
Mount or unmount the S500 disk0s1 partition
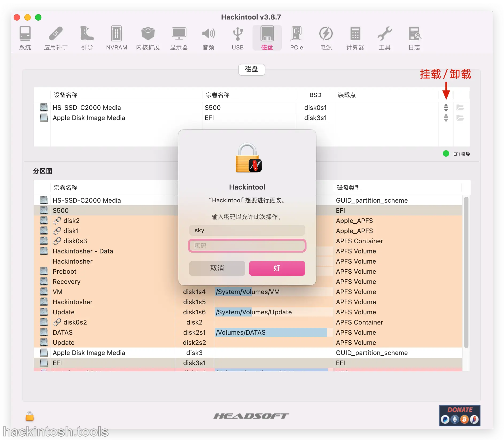pyautogui.click(x=446, y=108)
